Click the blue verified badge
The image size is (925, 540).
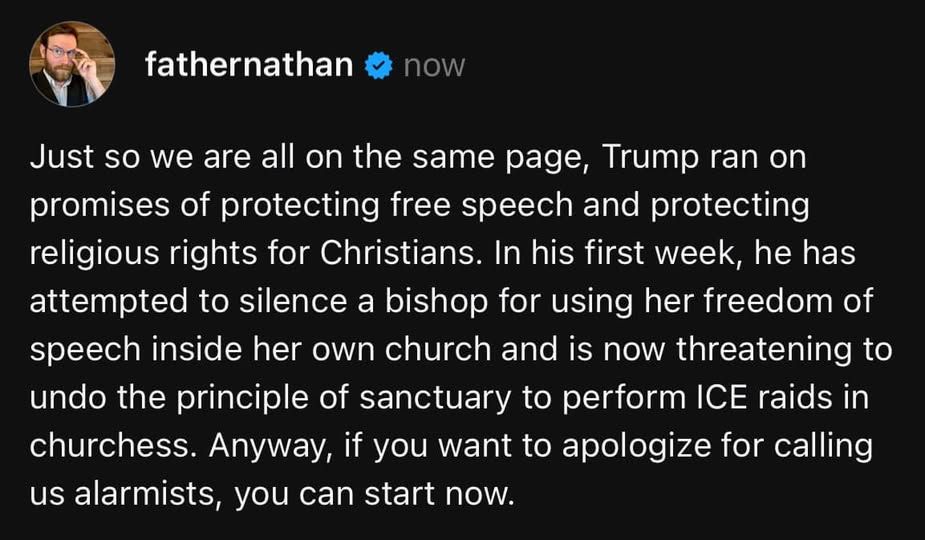click(379, 65)
